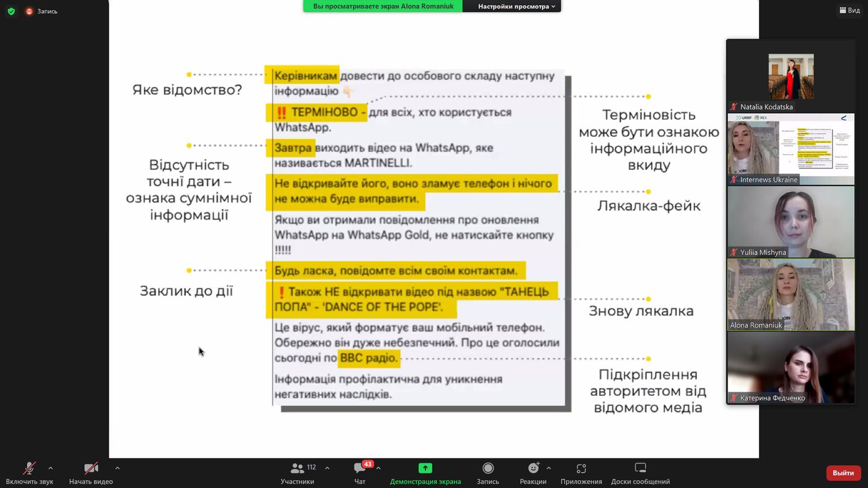Click muted mic icon beside Катерина Федченко name
This screenshot has width=868, height=488.
coord(734,398)
